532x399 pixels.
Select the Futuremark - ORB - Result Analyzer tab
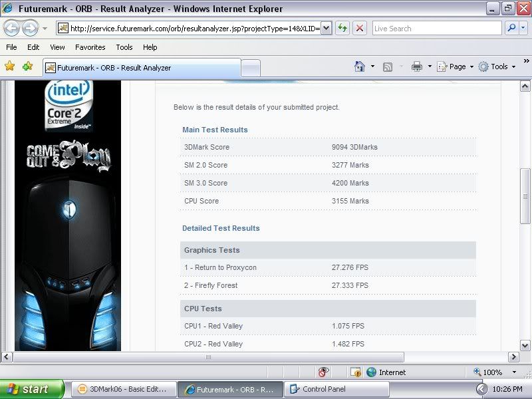pyautogui.click(x=142, y=68)
